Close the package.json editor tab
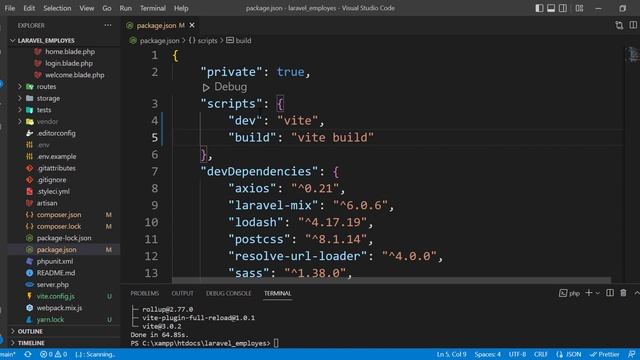 click(x=192, y=25)
